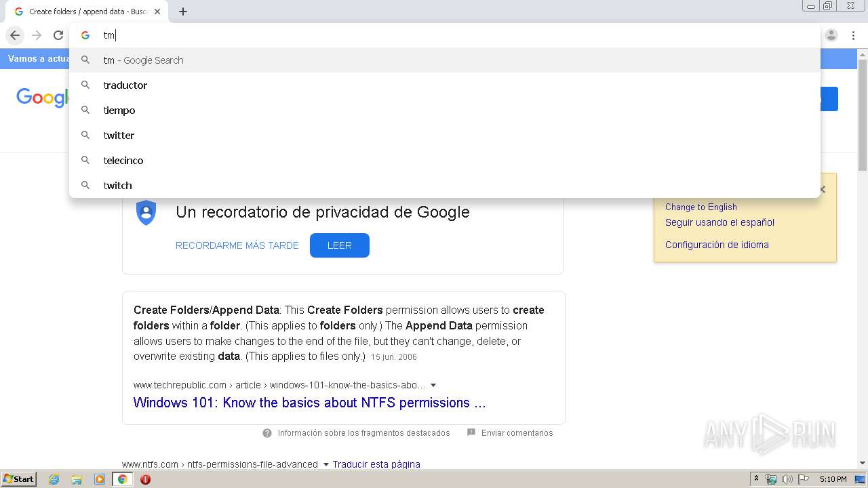Screen dimensions: 868x488
Task: Click the Action Center flag icon
Action: [x=804, y=479]
